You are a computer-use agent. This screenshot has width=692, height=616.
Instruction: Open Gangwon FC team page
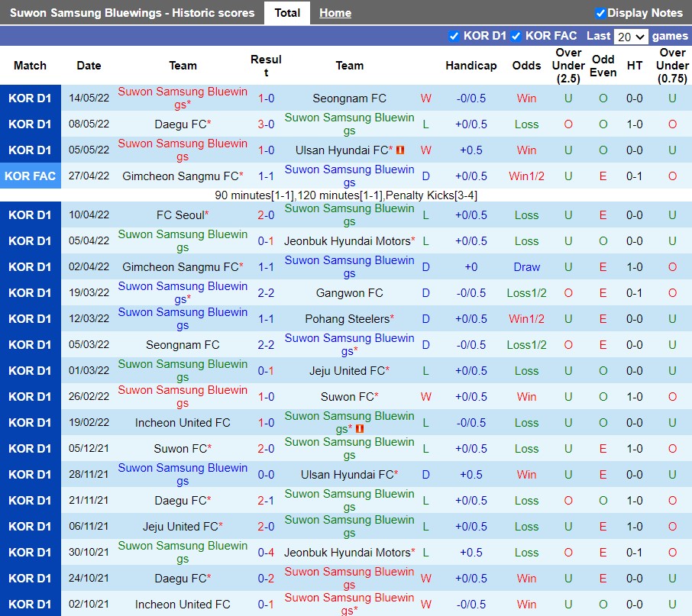(349, 293)
